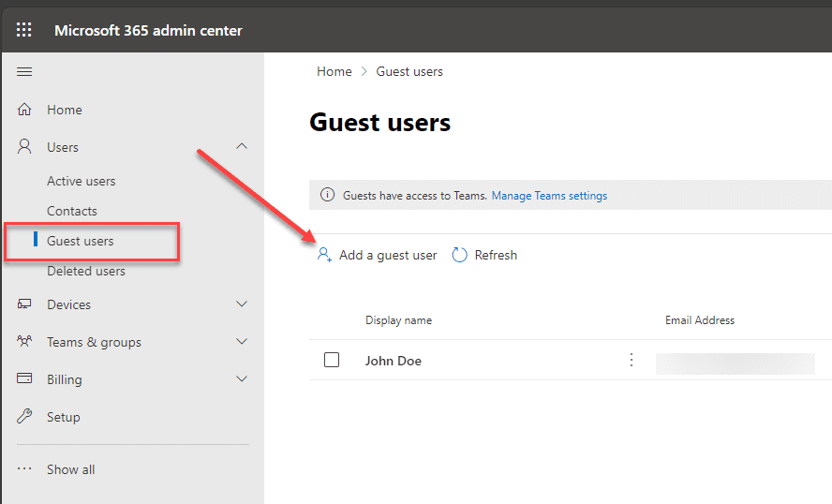Image resolution: width=832 pixels, height=504 pixels.
Task: Click the Teams & groups label
Action: pos(94,342)
